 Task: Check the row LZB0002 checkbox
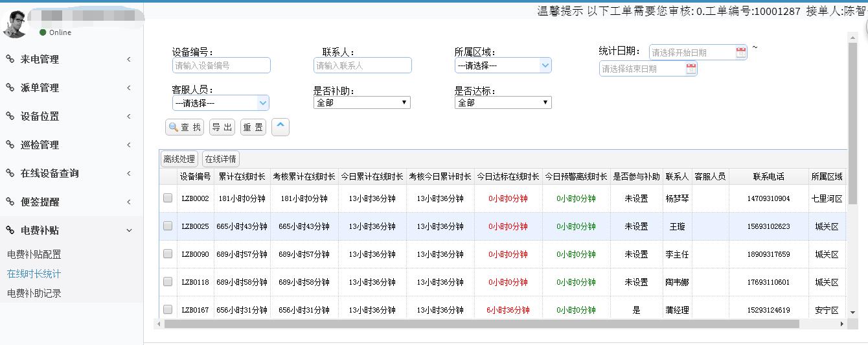coord(168,198)
